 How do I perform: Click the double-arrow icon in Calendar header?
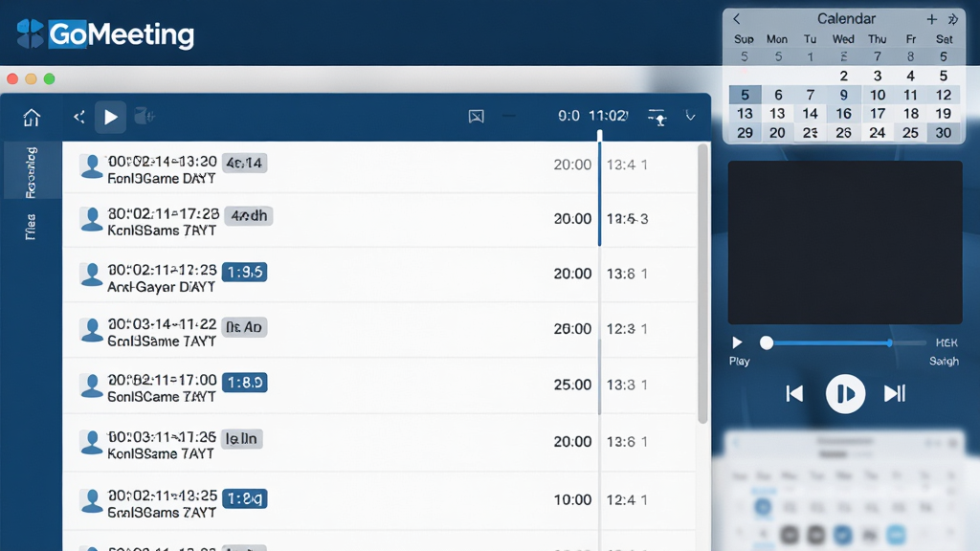952,19
